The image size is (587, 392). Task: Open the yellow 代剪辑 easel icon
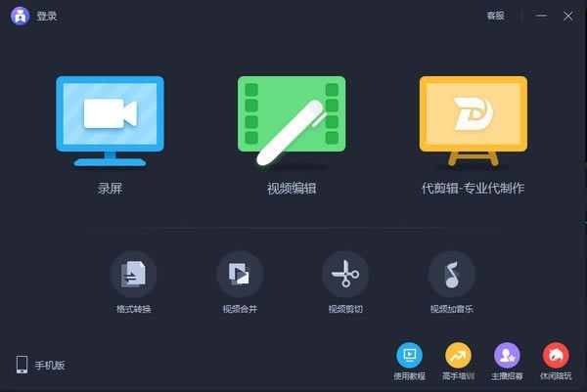click(473, 119)
